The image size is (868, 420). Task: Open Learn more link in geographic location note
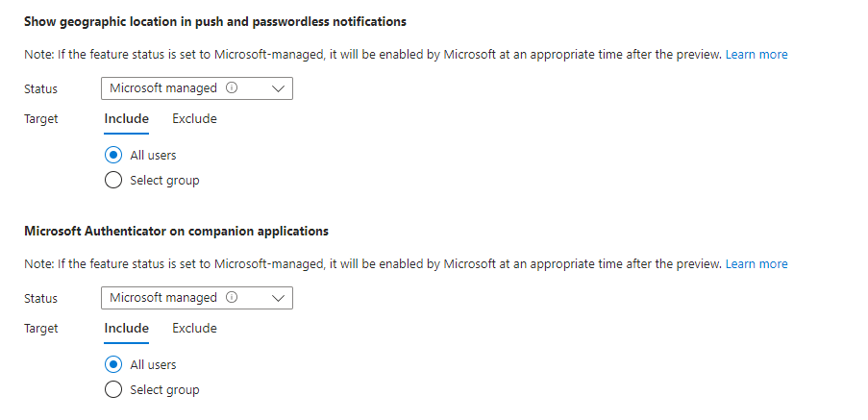tap(756, 55)
